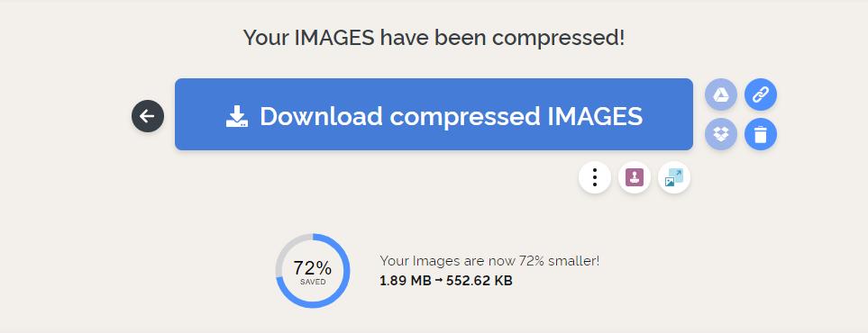Click the small arrow between file sizes
The height and width of the screenshot is (333, 868).
438,281
